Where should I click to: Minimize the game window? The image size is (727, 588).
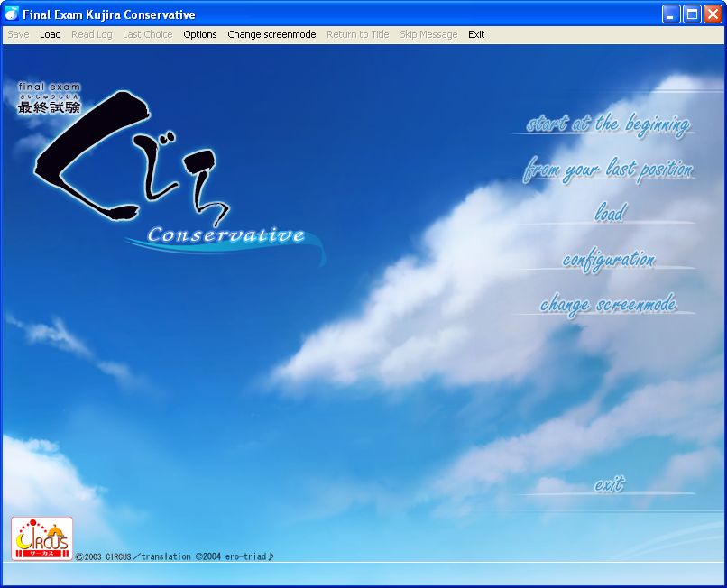click(671, 14)
